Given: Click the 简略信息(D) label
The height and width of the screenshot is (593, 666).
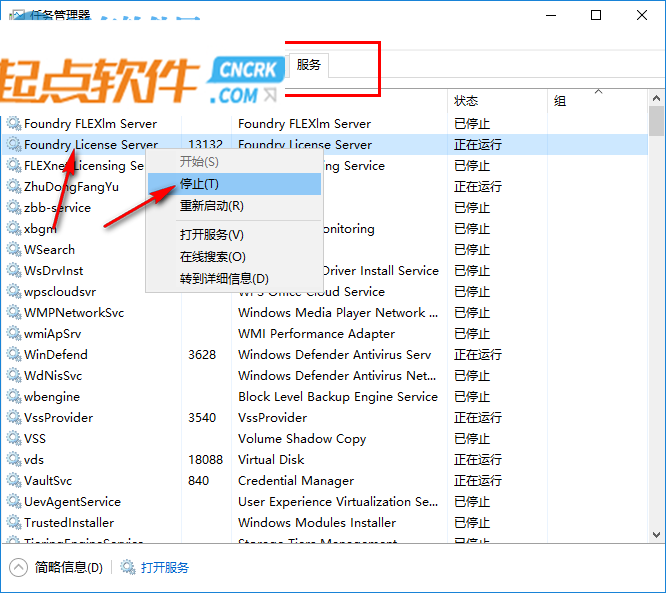Looking at the screenshot, I should coord(69,568).
